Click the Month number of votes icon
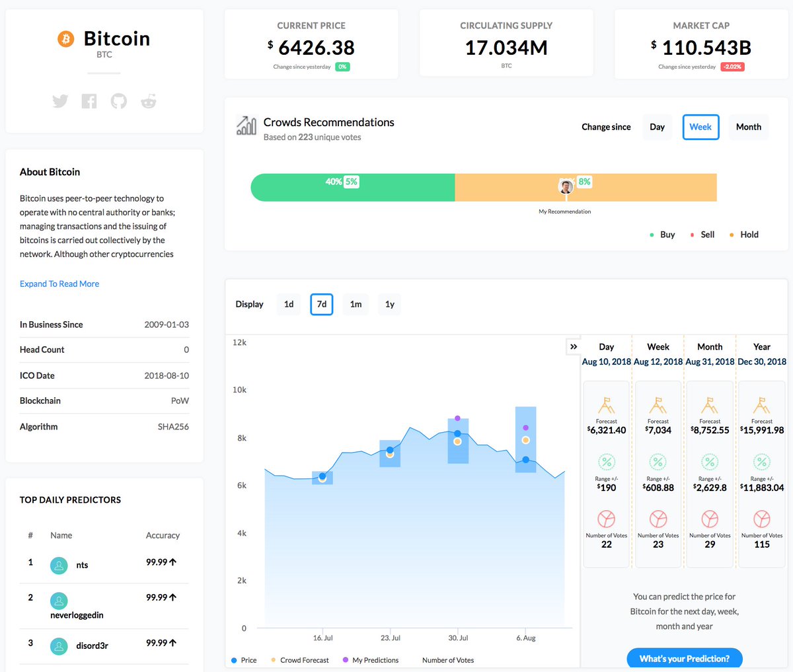The image size is (793, 672). coord(710,519)
